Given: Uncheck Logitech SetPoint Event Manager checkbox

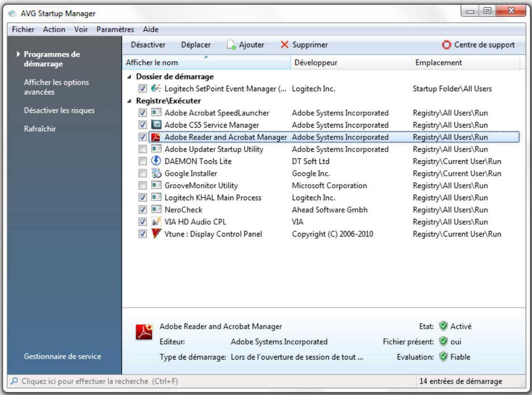Looking at the screenshot, I should (x=142, y=89).
